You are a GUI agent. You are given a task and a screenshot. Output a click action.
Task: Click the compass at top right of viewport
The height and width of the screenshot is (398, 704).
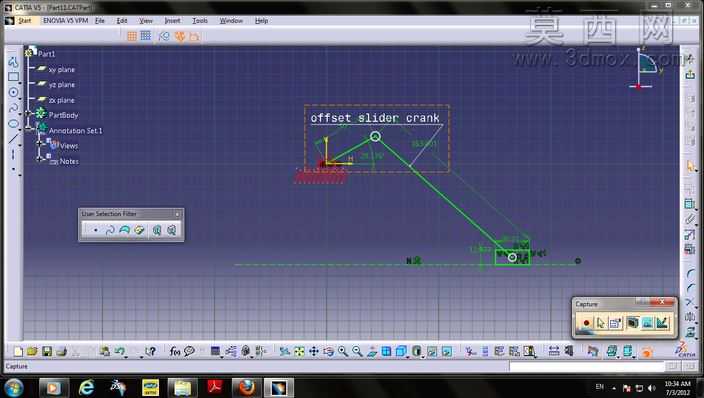point(645,67)
